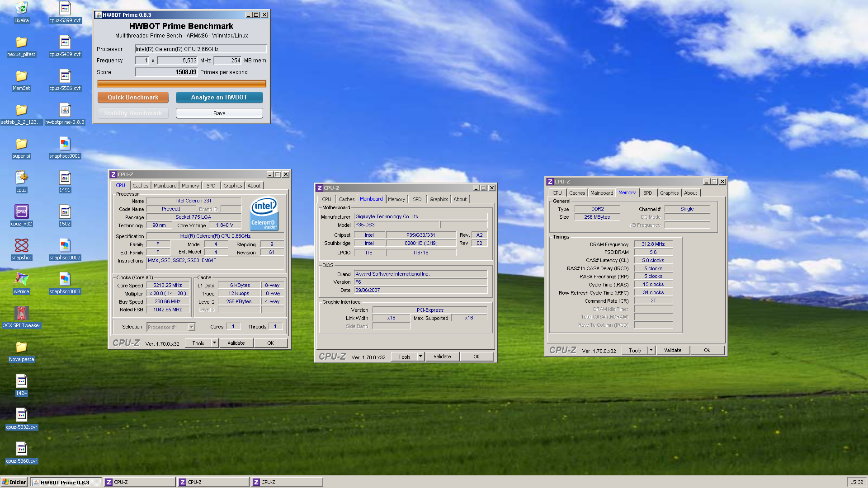Switch to CPU tab in right CPU-Z window
Viewport: 868px width, 488px height.
pyautogui.click(x=557, y=193)
